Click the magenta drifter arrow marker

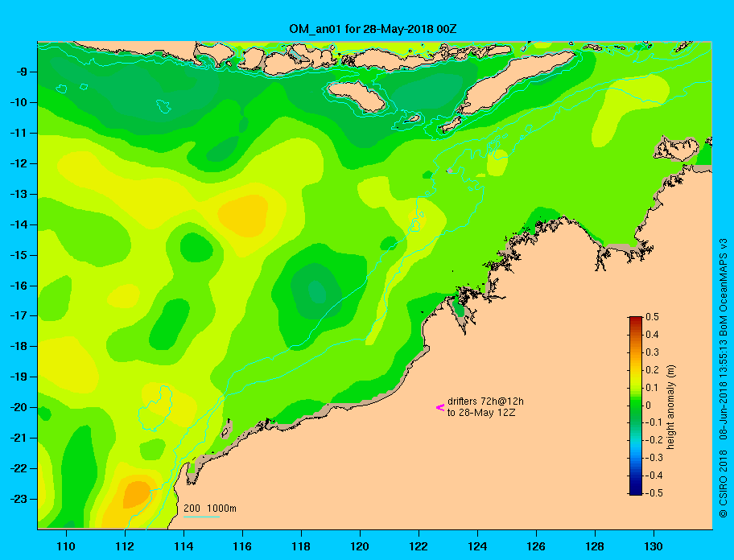coord(440,407)
